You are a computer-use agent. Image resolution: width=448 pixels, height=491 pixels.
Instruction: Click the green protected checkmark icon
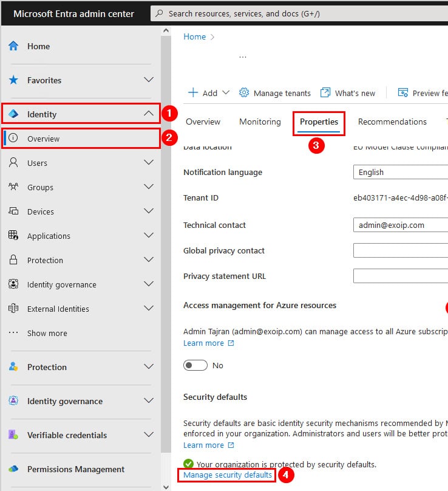(x=188, y=464)
